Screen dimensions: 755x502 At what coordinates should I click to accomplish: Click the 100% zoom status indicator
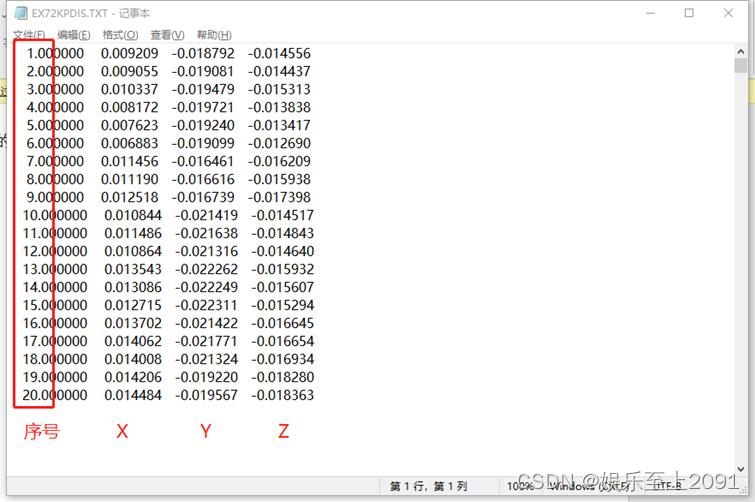pyautogui.click(x=519, y=486)
